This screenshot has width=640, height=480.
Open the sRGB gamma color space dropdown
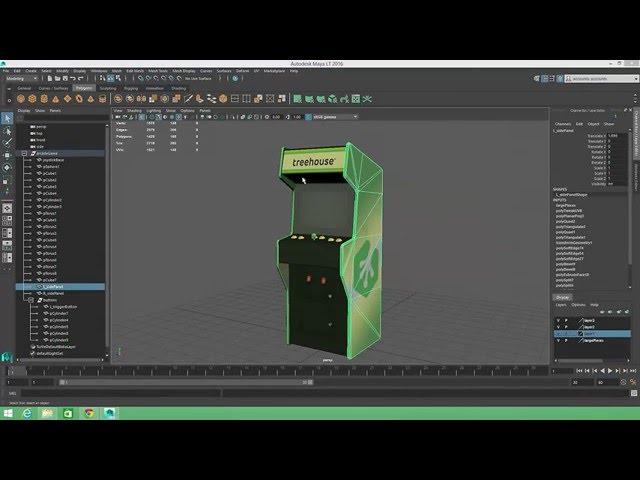[336, 117]
